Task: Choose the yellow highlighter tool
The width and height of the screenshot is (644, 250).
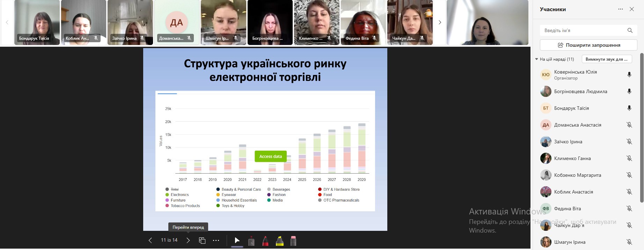Action: click(279, 241)
